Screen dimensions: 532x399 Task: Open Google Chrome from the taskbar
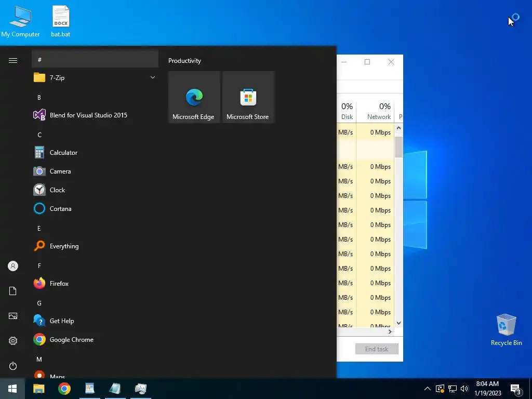click(x=64, y=389)
